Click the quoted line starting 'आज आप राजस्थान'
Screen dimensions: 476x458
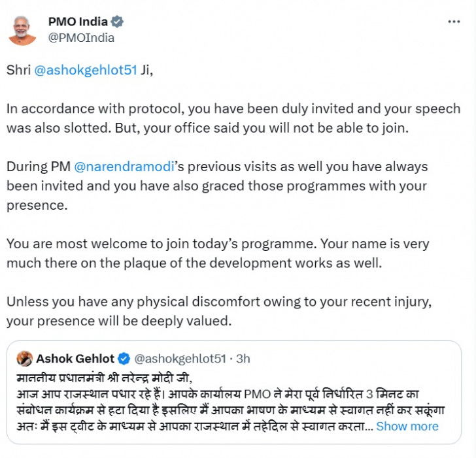click(x=196, y=394)
